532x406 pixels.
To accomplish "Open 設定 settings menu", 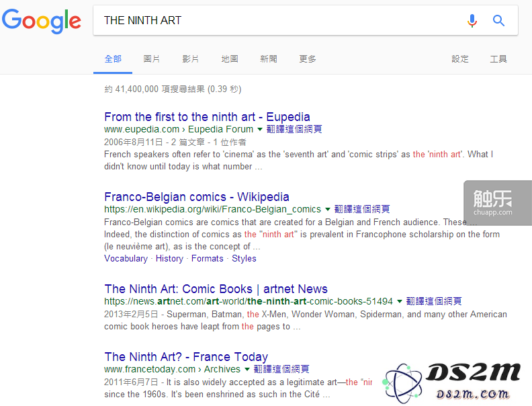I will [x=460, y=59].
